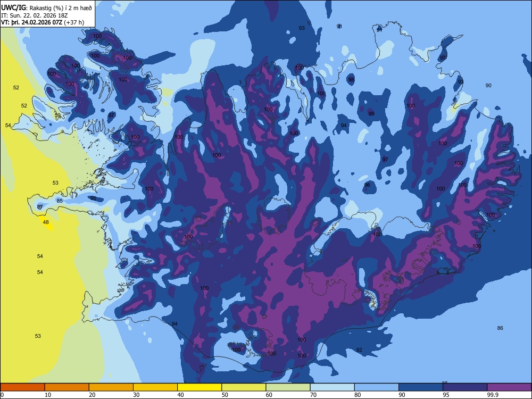Click the humidity value 90 off the east coast
Image resolution: width=532 pixels, height=399 pixels.
coord(488,86)
